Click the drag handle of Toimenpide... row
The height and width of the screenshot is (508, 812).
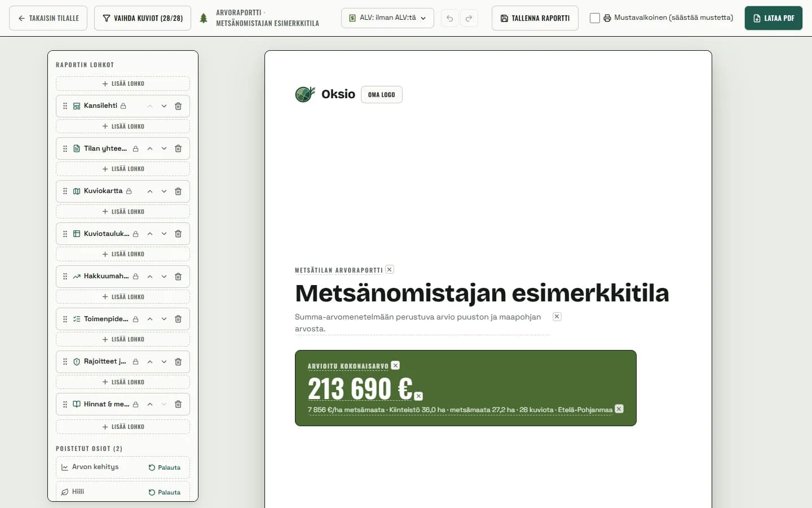coord(65,319)
